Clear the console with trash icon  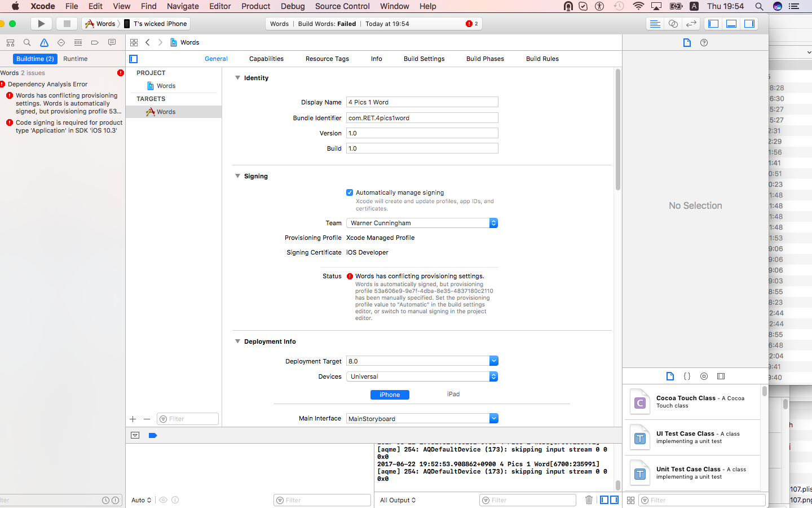pyautogui.click(x=589, y=500)
